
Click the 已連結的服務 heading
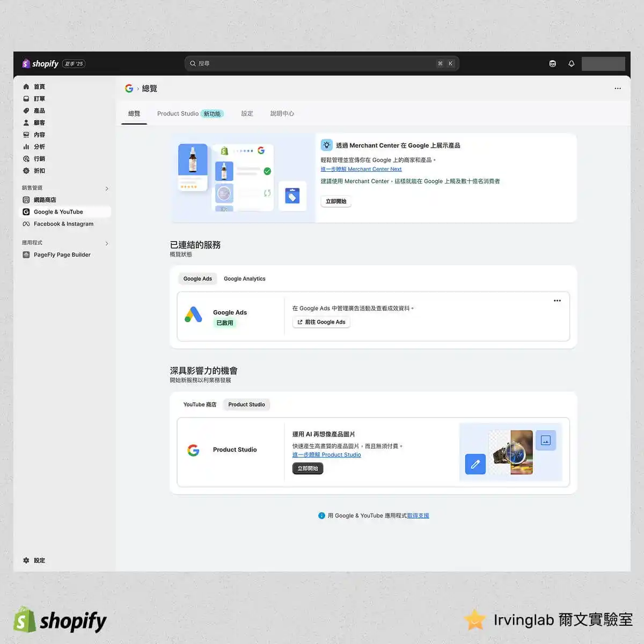coord(195,245)
